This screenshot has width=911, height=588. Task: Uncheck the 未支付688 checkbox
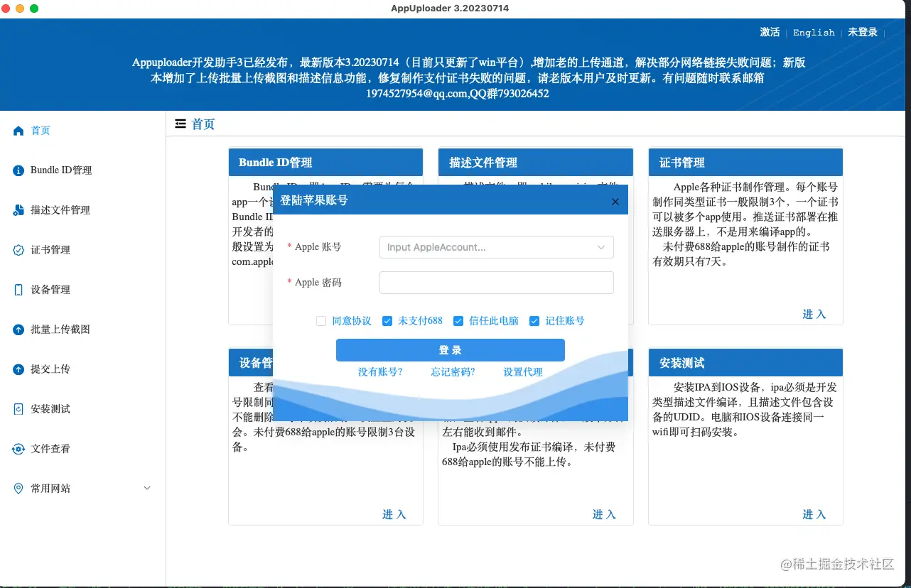387,321
